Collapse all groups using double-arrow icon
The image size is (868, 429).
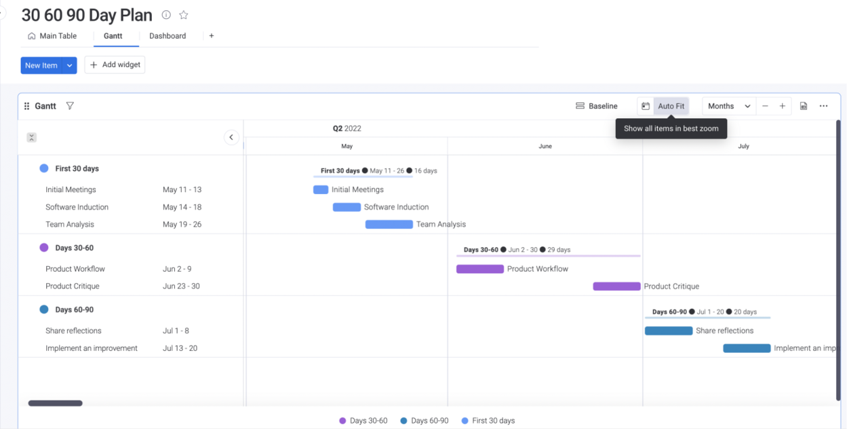(31, 138)
